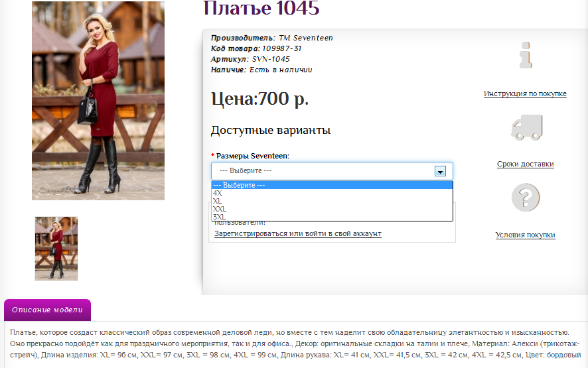Select size XXL in the dropdown list
Screen dimensions: 588x368
click(x=332, y=209)
